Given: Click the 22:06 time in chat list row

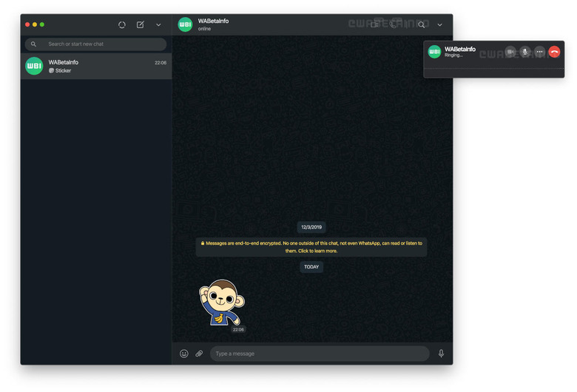Looking at the screenshot, I should [161, 63].
